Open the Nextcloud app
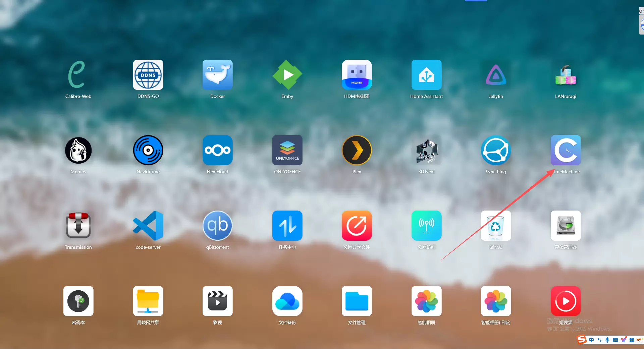644x349 pixels. click(217, 150)
